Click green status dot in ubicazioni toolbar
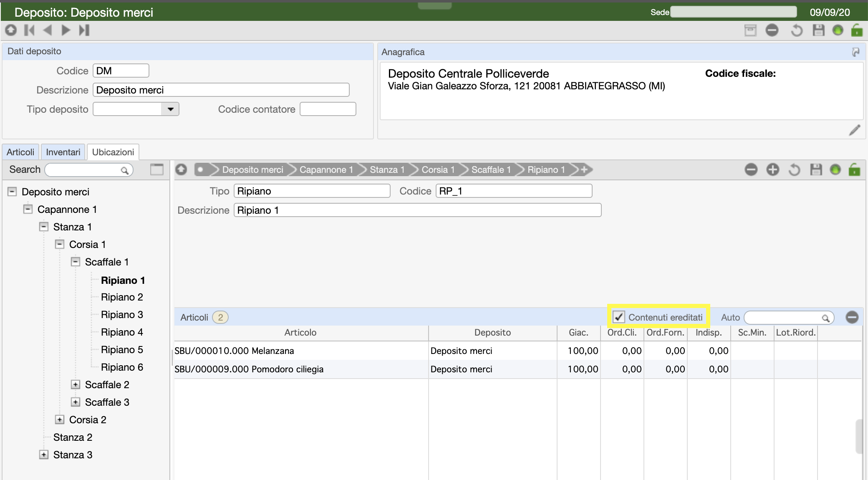Image resolution: width=868 pixels, height=480 pixels. click(x=835, y=169)
